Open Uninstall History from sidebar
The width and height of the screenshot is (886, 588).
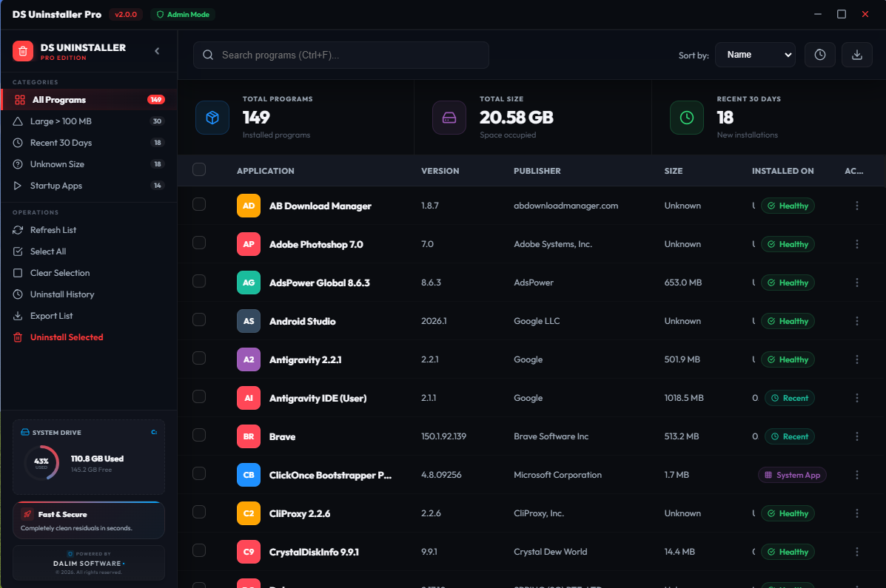point(89,294)
